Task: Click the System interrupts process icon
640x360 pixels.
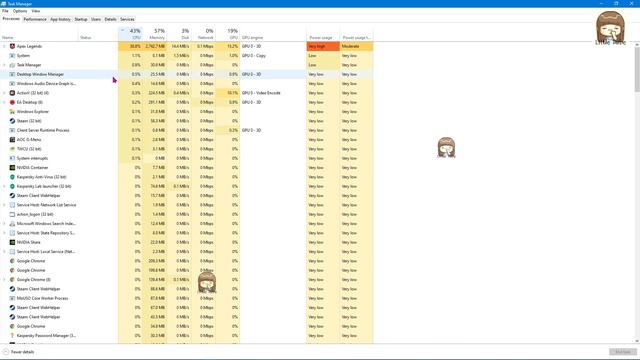Action: [12, 158]
